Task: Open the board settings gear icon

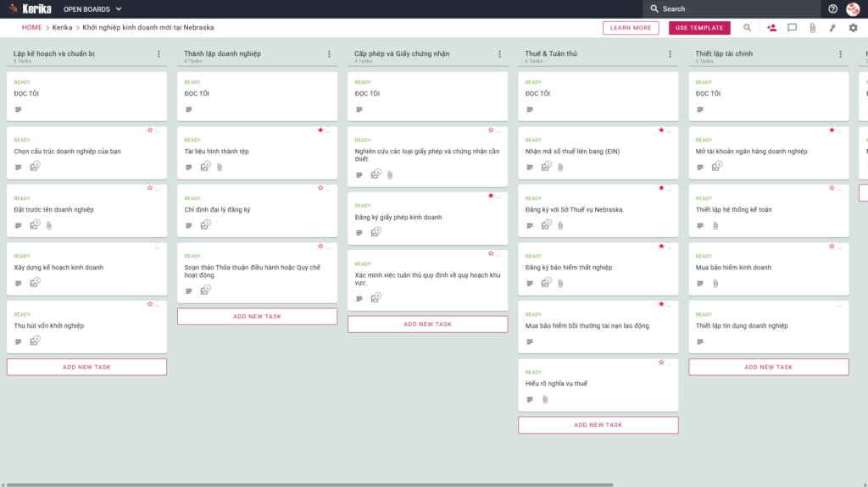Action: [x=853, y=28]
